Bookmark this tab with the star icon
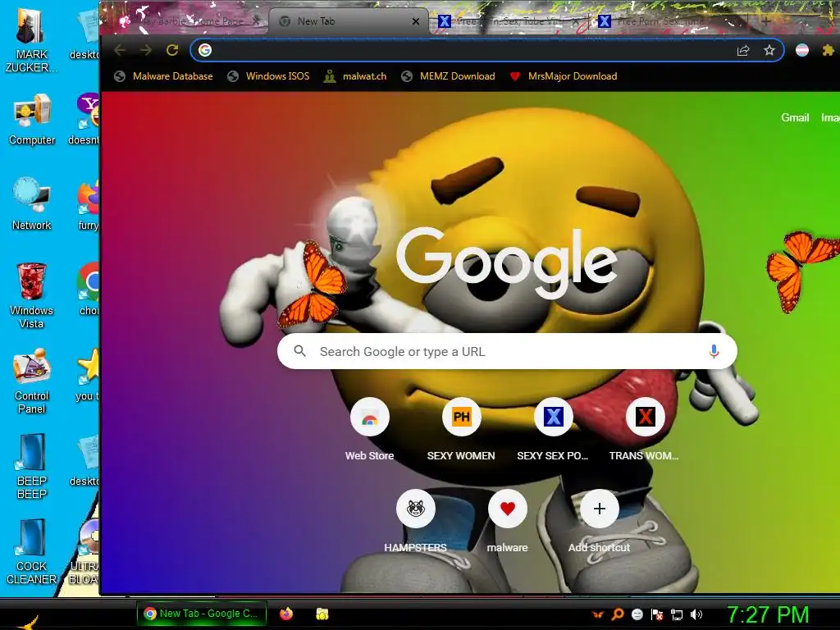The height and width of the screenshot is (630, 840). point(769,50)
